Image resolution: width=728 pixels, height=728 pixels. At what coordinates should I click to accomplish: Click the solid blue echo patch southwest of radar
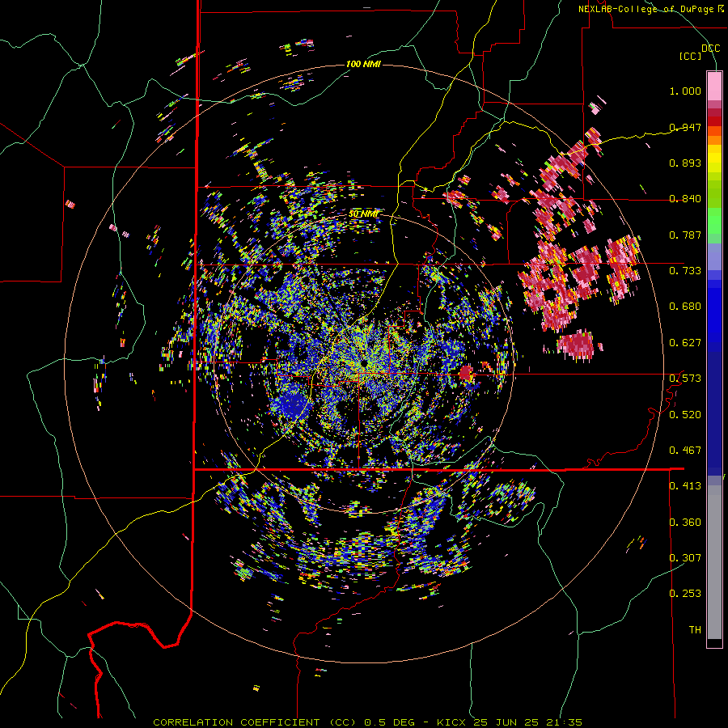click(293, 405)
